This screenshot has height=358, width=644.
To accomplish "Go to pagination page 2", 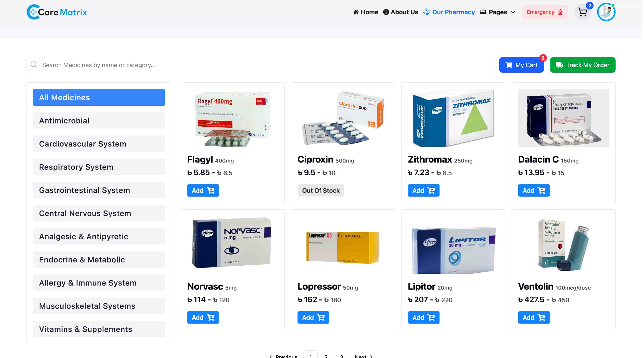I will pos(327,356).
